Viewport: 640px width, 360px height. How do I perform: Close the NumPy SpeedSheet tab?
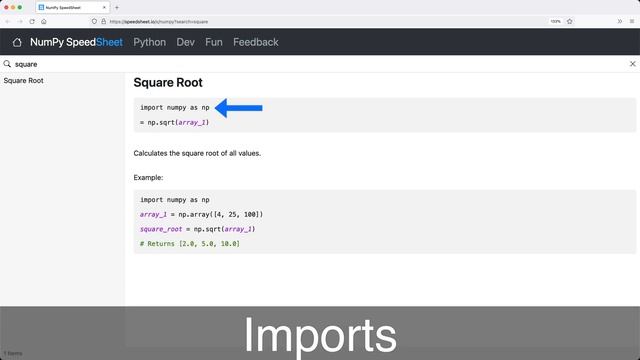pyautogui.click(x=104, y=7)
